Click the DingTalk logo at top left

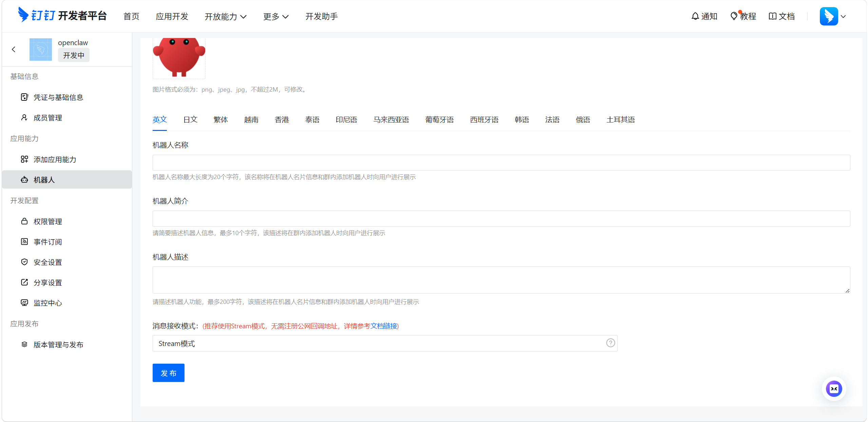tap(23, 15)
